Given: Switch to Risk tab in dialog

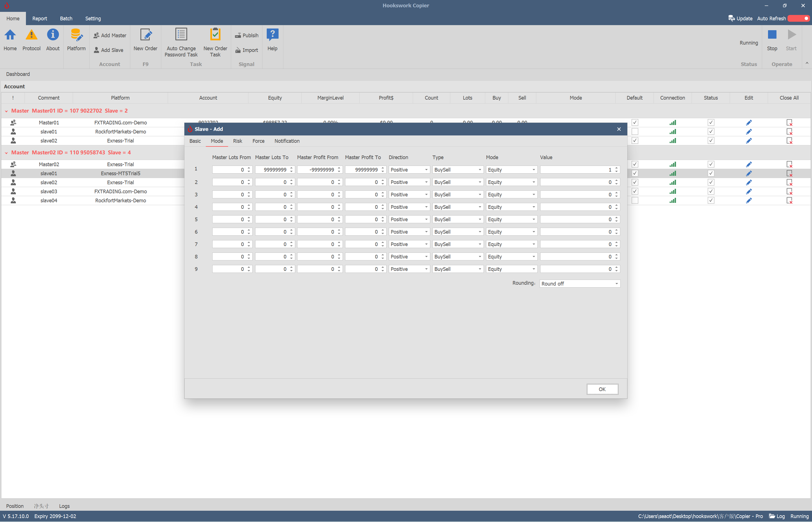Looking at the screenshot, I should point(237,141).
